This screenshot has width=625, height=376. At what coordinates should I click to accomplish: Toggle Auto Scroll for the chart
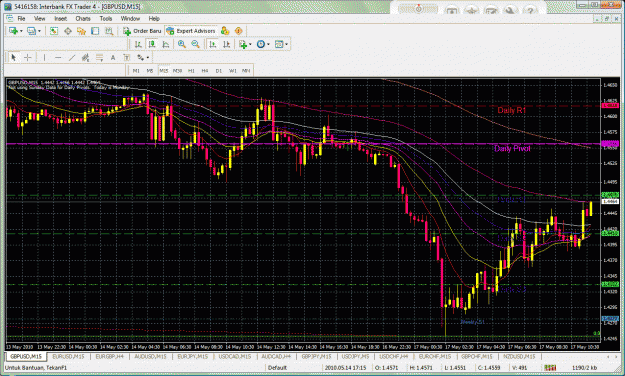tap(213, 44)
